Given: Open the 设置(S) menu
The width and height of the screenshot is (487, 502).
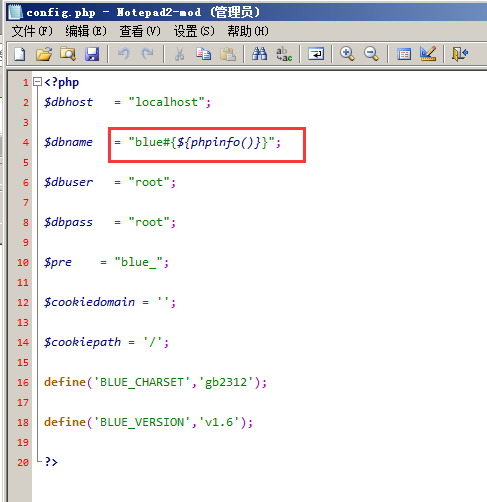Looking at the screenshot, I should 194,31.
